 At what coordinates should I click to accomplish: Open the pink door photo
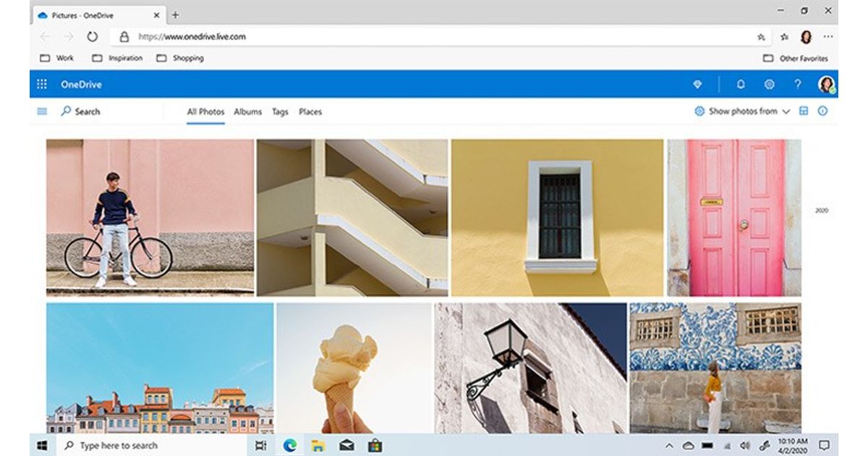click(x=733, y=218)
